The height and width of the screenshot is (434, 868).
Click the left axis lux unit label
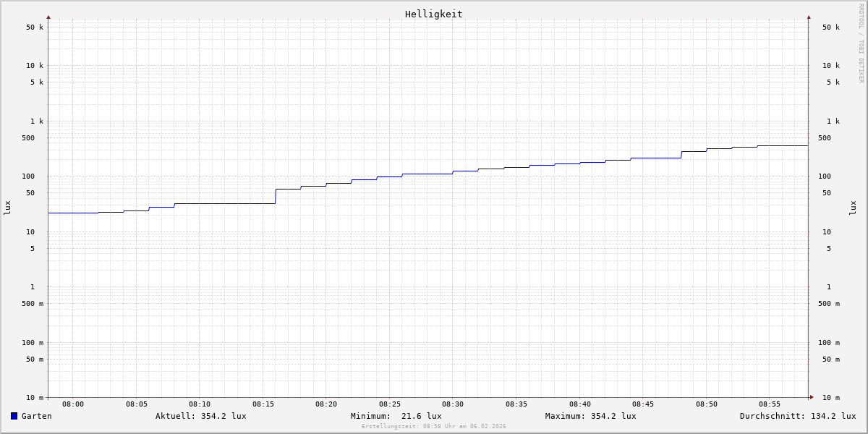pos(7,208)
